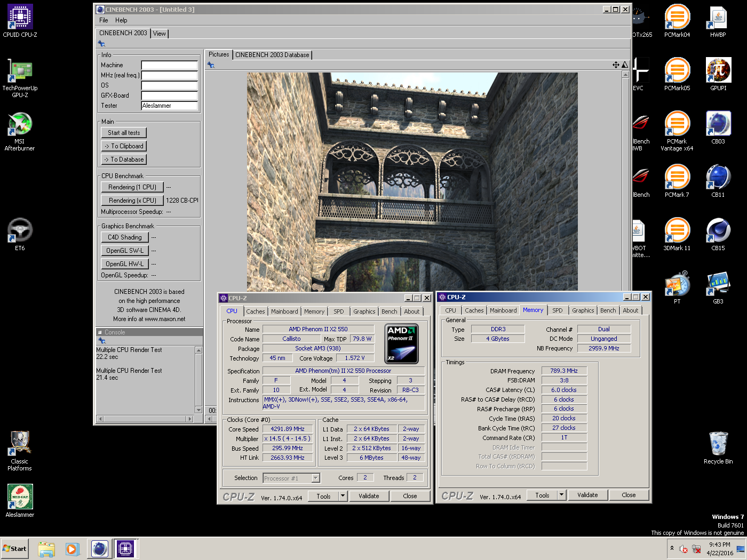Switch to the CPU-Z taskbar button
This screenshot has width=747, height=560.
coord(125,549)
